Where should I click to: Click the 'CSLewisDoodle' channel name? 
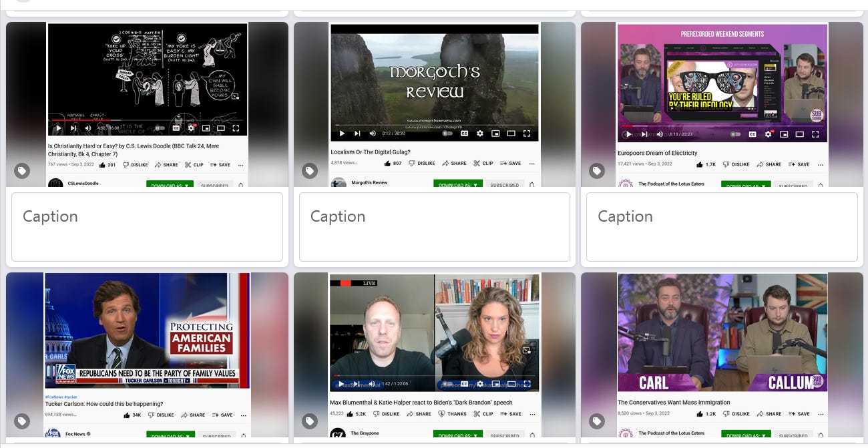[83, 184]
